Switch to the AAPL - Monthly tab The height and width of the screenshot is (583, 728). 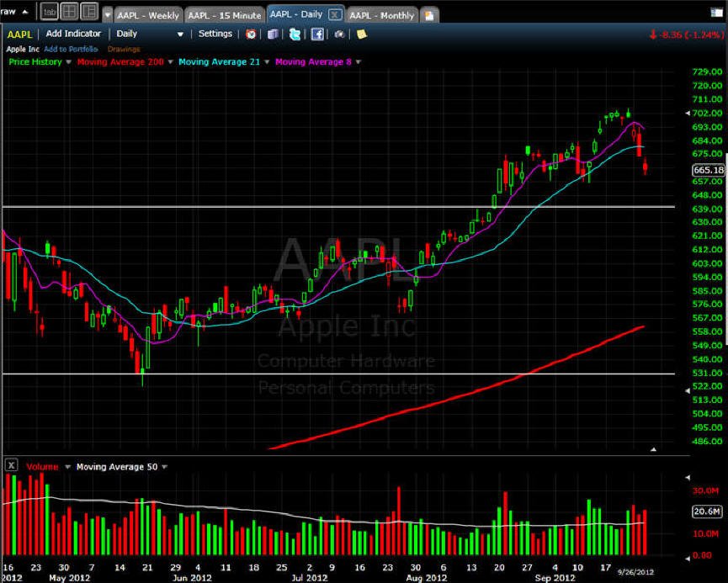[x=381, y=15]
